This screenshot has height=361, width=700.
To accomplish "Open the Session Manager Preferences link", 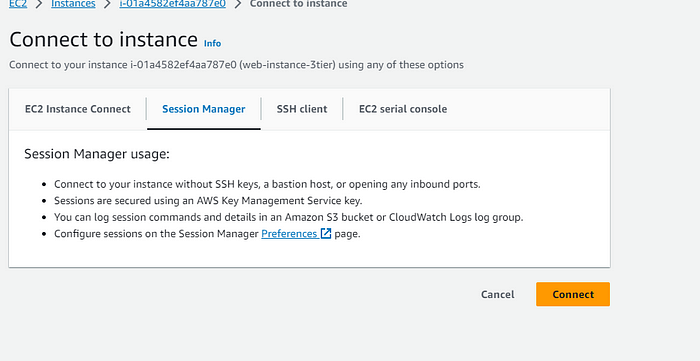I will click(x=289, y=234).
